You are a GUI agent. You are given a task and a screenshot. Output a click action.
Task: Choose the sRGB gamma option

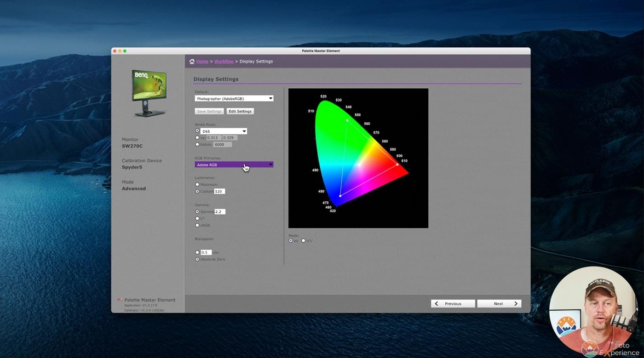pyautogui.click(x=197, y=225)
